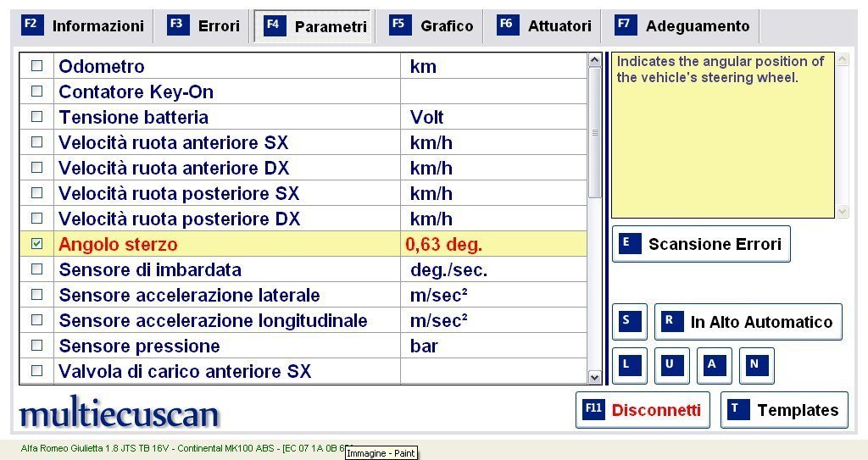Tick Velocità ruota posteriore SX checkbox

(x=37, y=193)
